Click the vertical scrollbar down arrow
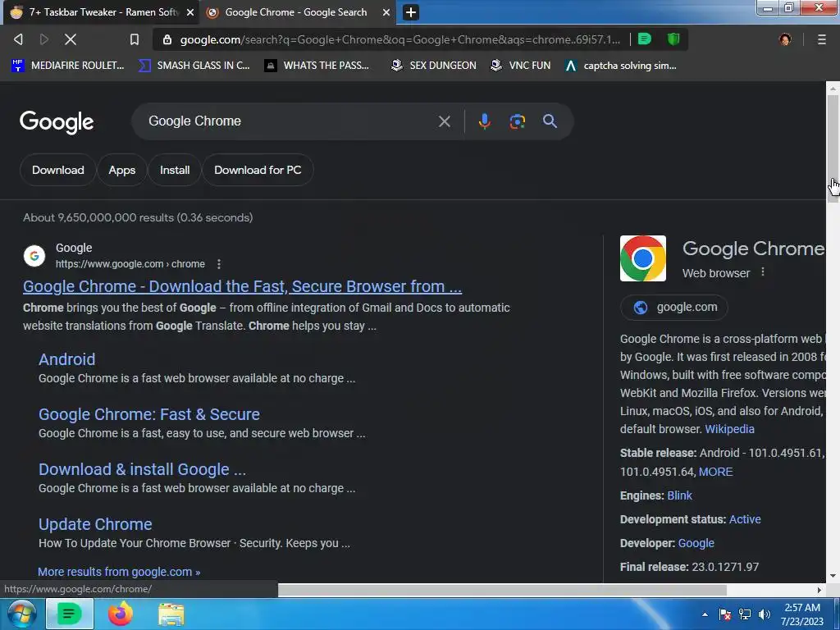 pos(833,576)
